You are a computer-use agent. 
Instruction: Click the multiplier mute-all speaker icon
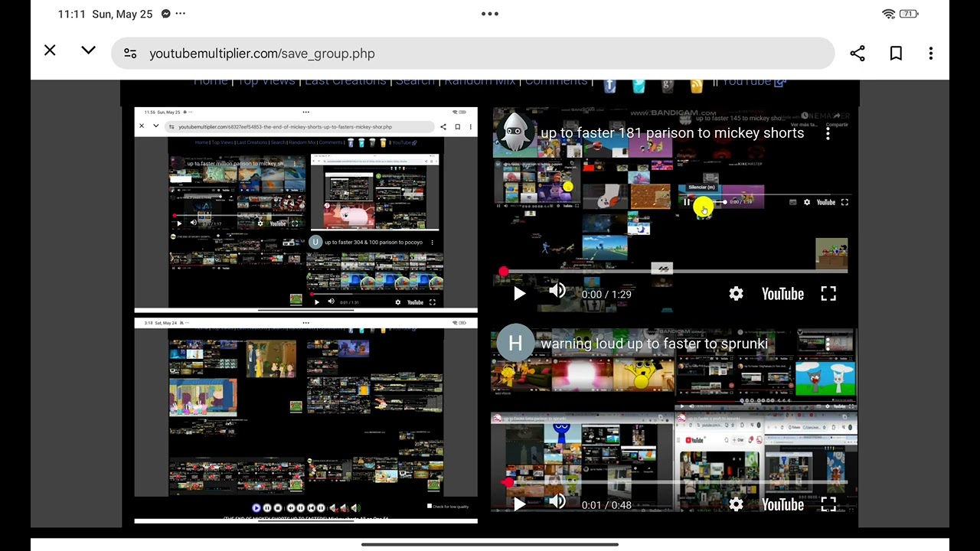333,507
